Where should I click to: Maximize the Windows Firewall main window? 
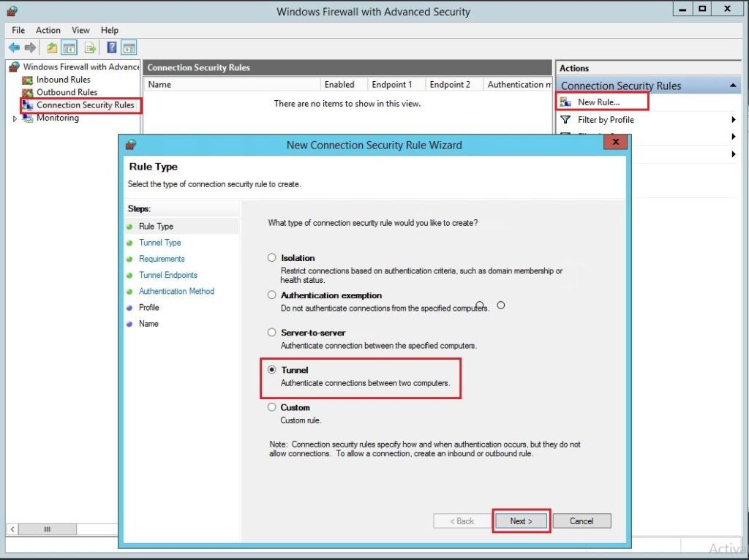[701, 9]
